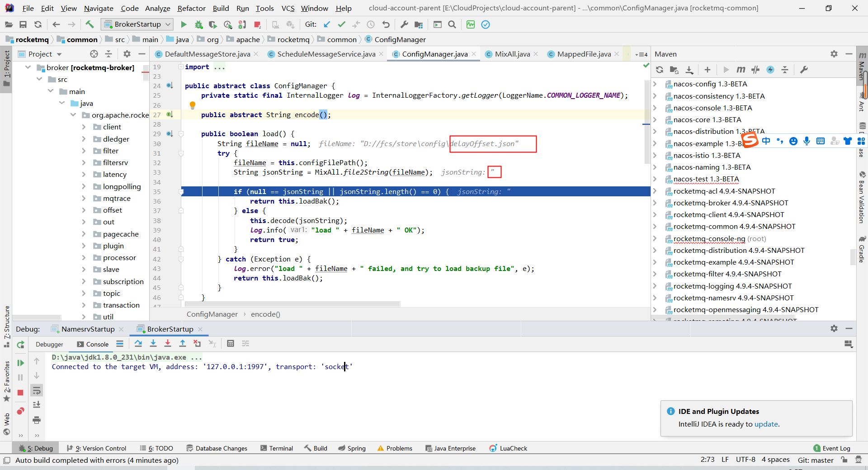Run BrokerStartup with green play icon
Viewport: 868px width, 470px height.
pos(184,24)
